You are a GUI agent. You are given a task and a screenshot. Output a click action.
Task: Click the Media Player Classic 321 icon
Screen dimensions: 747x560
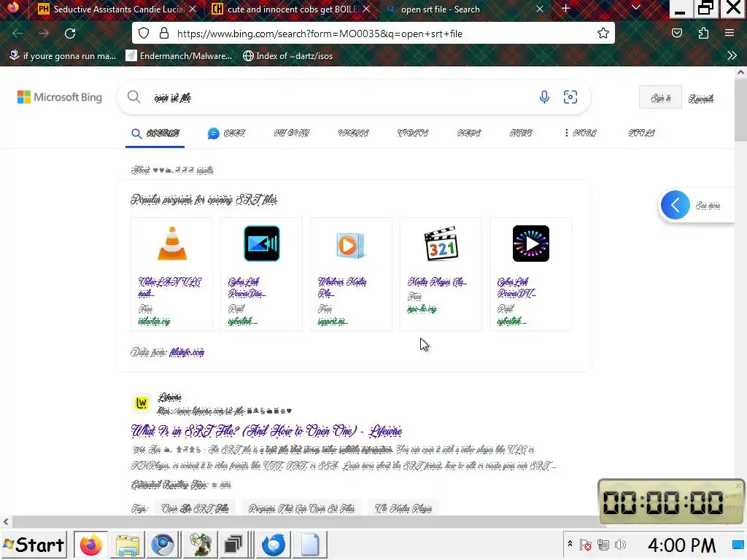click(441, 244)
